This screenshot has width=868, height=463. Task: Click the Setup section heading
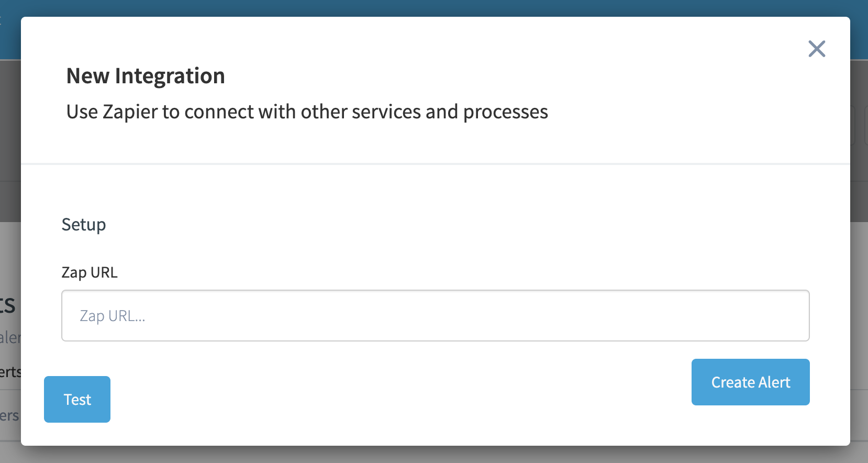coord(84,224)
